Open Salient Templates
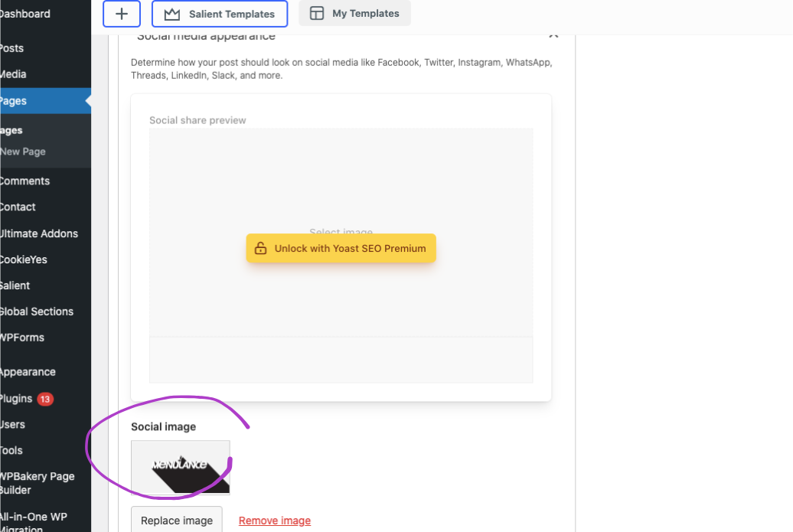The height and width of the screenshot is (532, 793). (220, 14)
